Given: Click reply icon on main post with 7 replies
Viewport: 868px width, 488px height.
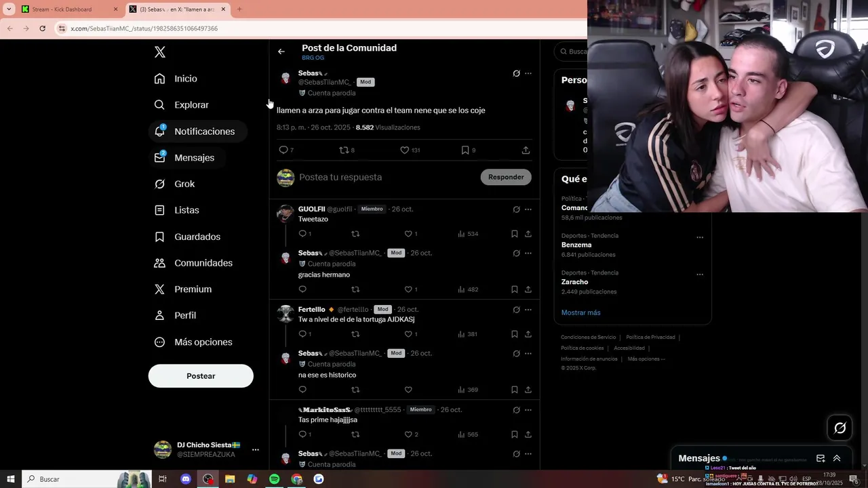Looking at the screenshot, I should (x=283, y=150).
